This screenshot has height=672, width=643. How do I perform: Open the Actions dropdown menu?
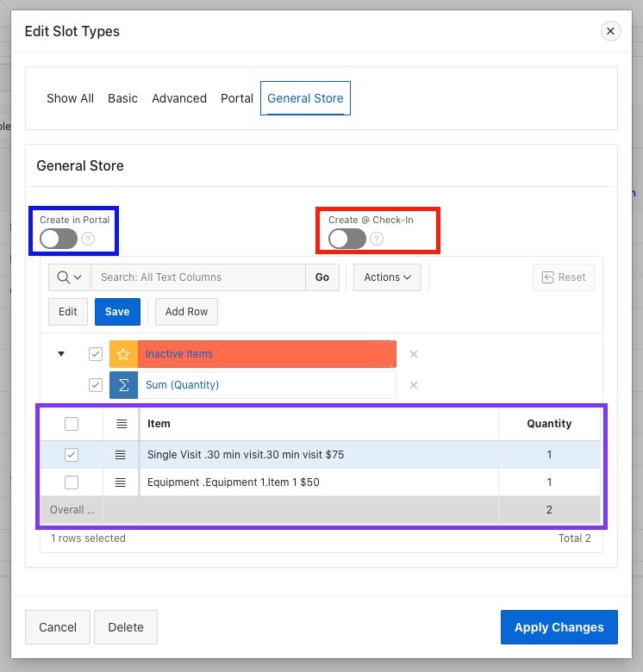point(386,277)
